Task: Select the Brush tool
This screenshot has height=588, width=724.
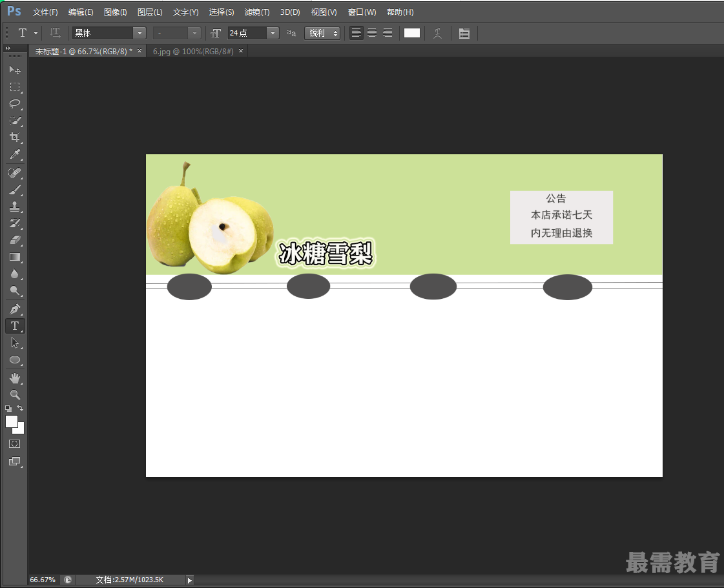Action: tap(15, 190)
